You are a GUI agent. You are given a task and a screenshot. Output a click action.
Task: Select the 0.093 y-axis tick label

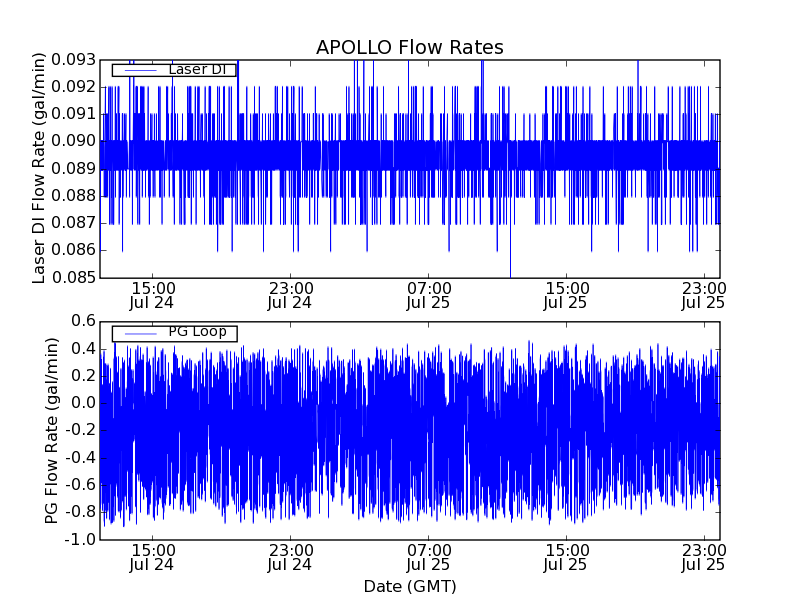pos(73,60)
